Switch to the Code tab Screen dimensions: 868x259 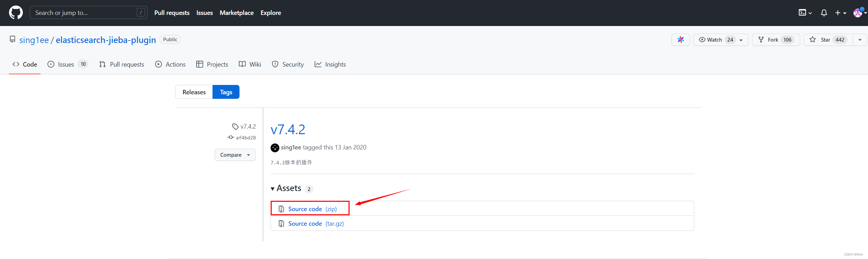click(x=25, y=64)
